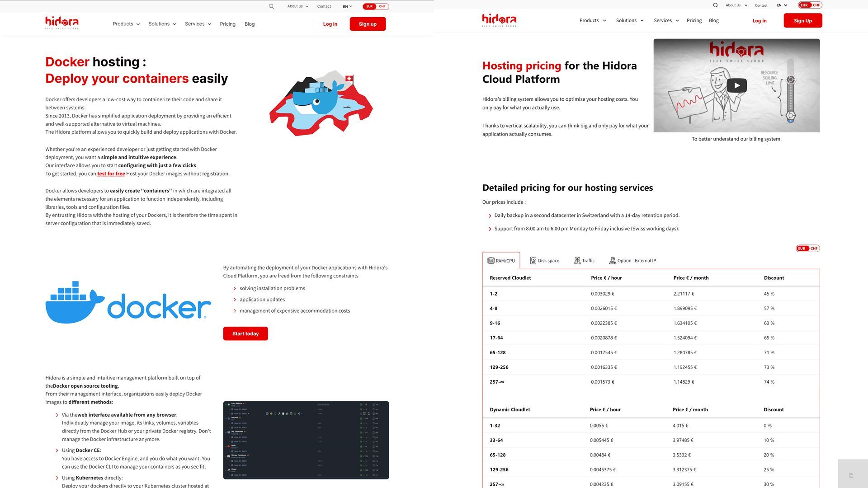Click the dark dashboard screenshot thumbnail

click(306, 440)
